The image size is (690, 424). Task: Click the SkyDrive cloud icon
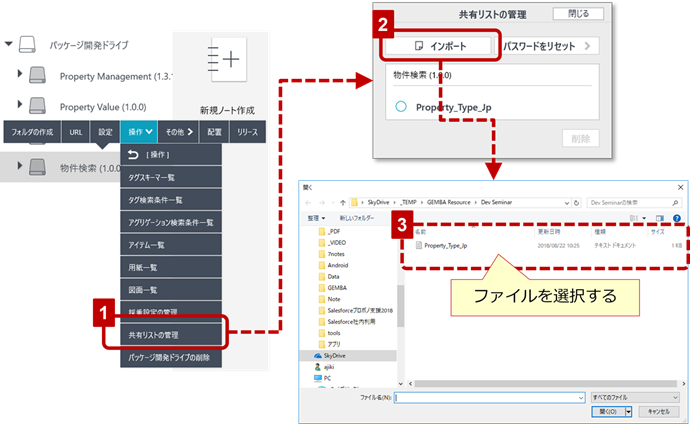coord(318,355)
